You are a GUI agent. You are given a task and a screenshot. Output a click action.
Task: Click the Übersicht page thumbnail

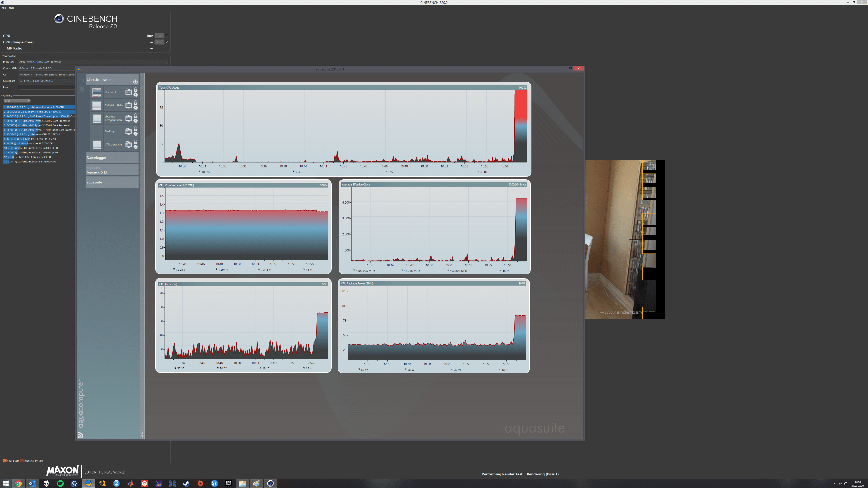click(x=97, y=92)
